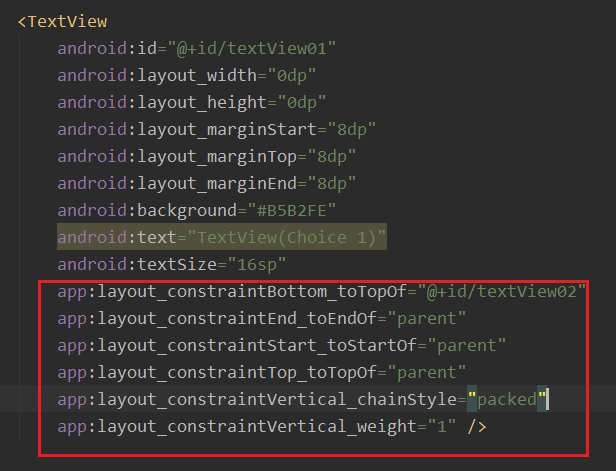616x471 pixels.
Task: Click the android:id="@+id/textView01" line
Action: tap(197, 49)
